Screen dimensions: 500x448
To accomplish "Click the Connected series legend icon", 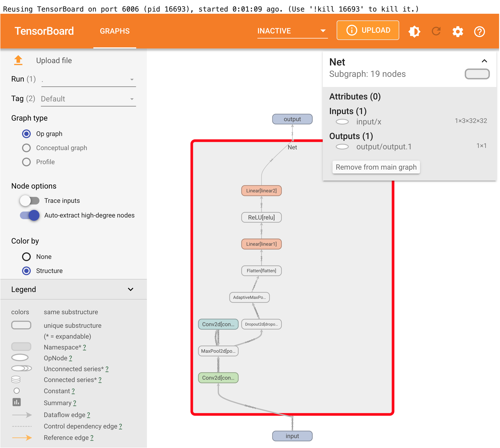I will pos(16,379).
